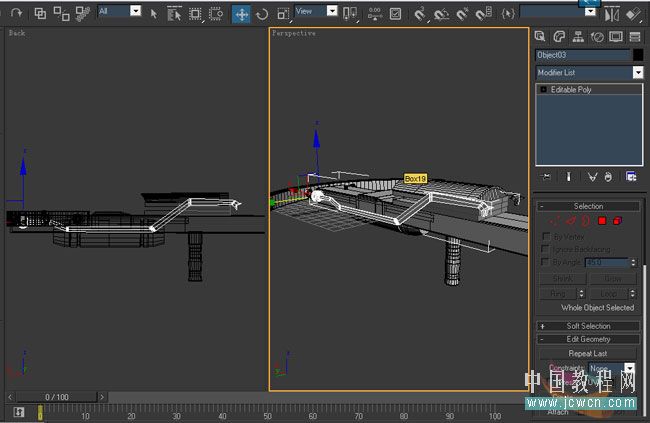
Task: Activate the Select and Rotate tool
Action: tap(262, 15)
